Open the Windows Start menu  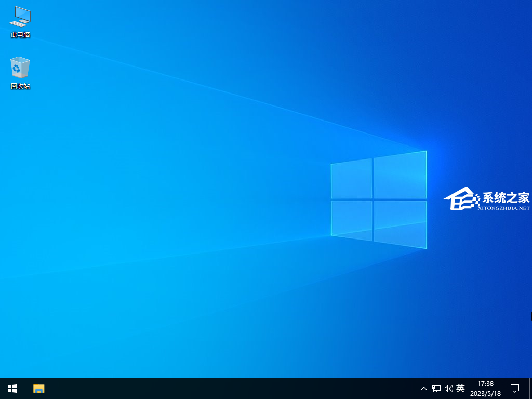pos(12,388)
